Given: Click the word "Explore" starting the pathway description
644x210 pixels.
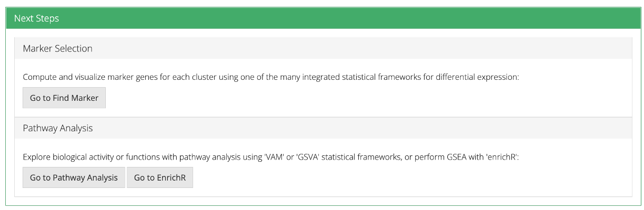Looking at the screenshot, I should 36,156.
